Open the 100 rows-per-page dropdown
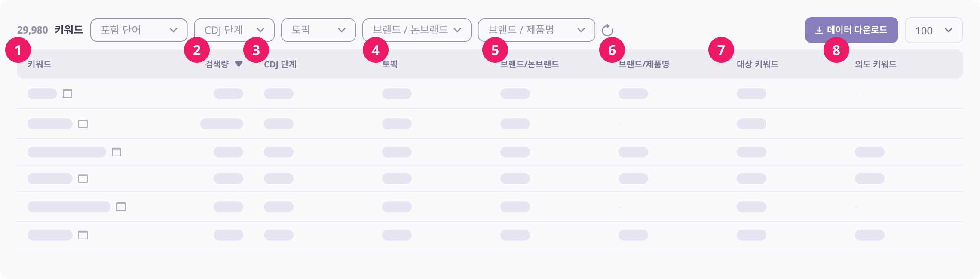Image resolution: width=980 pixels, height=279 pixels. (x=933, y=30)
